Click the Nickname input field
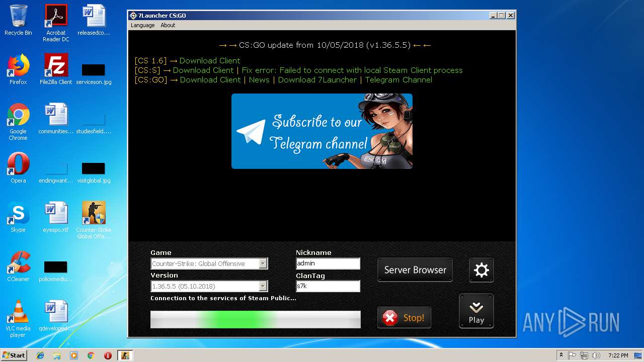The width and height of the screenshot is (644, 362). [328, 263]
